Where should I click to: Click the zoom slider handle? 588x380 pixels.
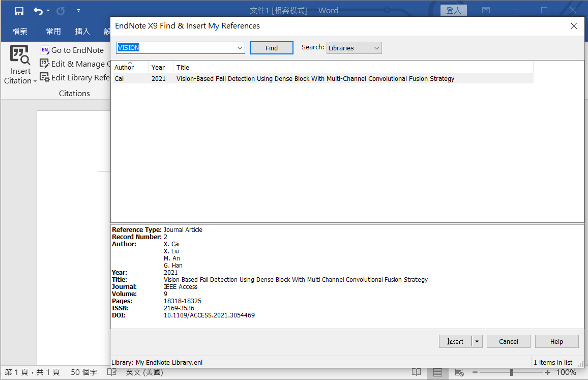(x=512, y=372)
